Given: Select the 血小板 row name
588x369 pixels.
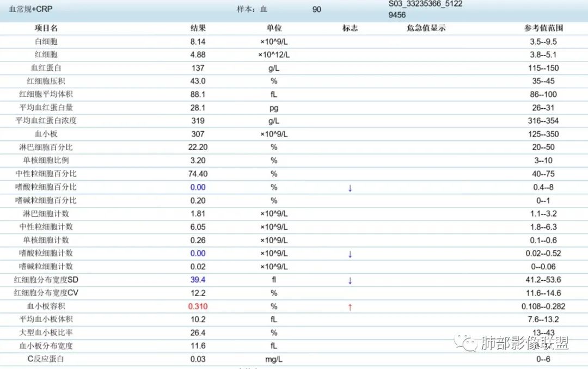Looking at the screenshot, I should (x=46, y=134).
